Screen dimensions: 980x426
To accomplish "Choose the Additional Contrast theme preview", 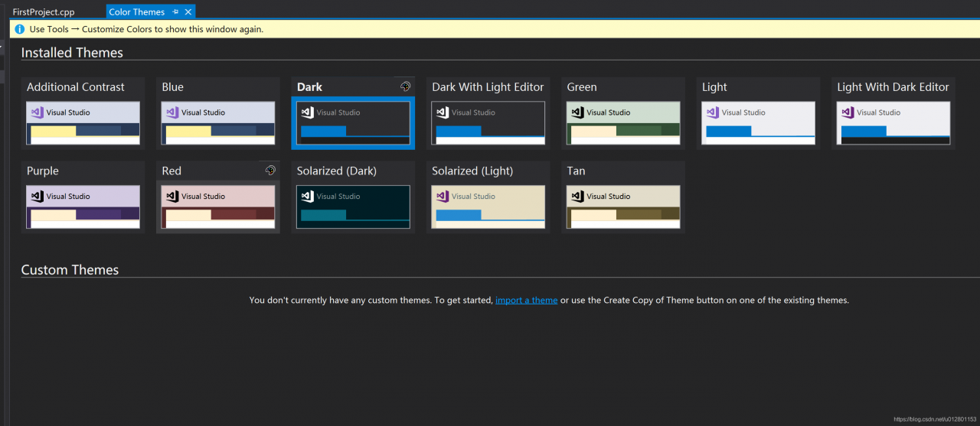I will pyautogui.click(x=83, y=122).
